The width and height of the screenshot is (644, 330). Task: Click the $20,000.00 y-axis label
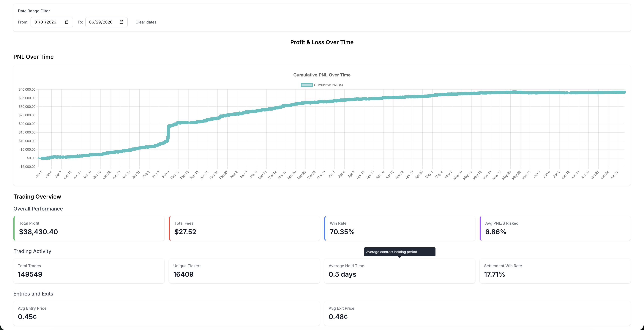[x=27, y=124]
